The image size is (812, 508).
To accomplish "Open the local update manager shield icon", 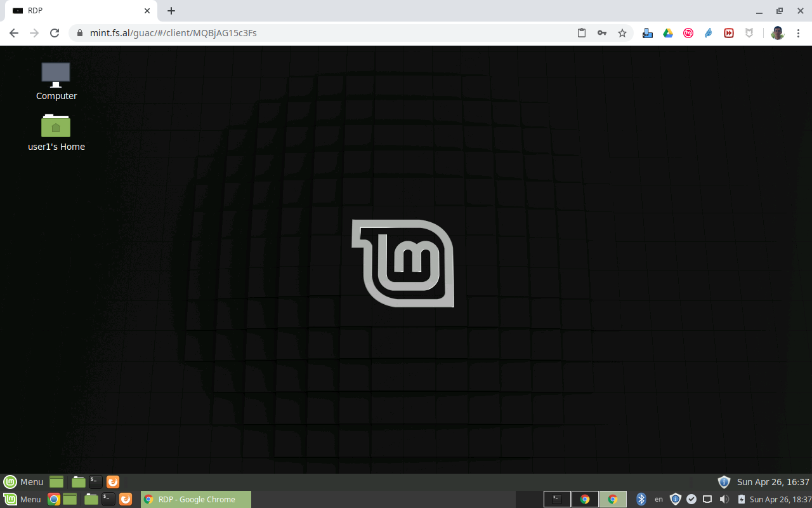I will click(x=676, y=499).
